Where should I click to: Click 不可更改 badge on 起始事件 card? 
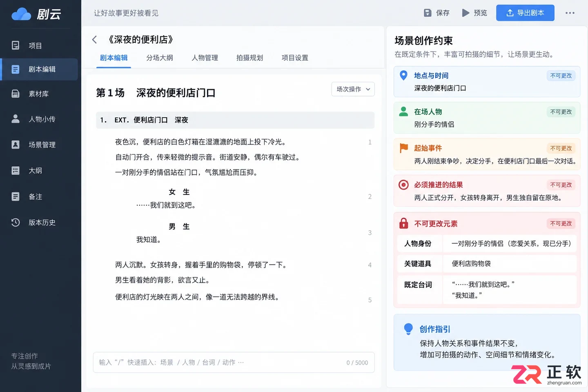pyautogui.click(x=561, y=148)
